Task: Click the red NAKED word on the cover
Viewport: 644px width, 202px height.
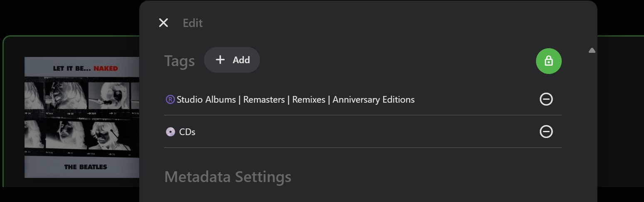Action: [106, 68]
